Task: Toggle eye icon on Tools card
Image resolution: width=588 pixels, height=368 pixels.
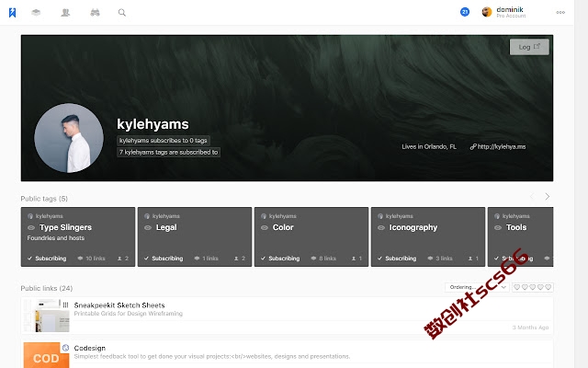Action: [x=498, y=227]
